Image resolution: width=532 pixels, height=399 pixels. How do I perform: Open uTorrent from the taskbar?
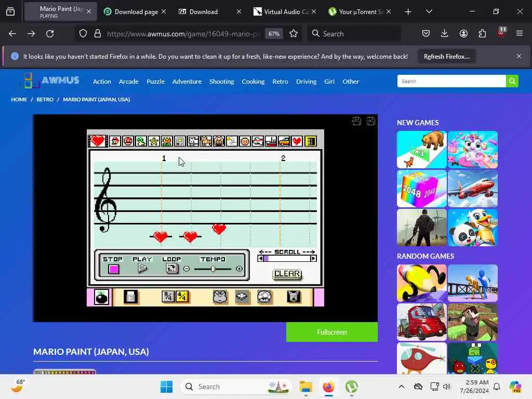pyautogui.click(x=352, y=387)
